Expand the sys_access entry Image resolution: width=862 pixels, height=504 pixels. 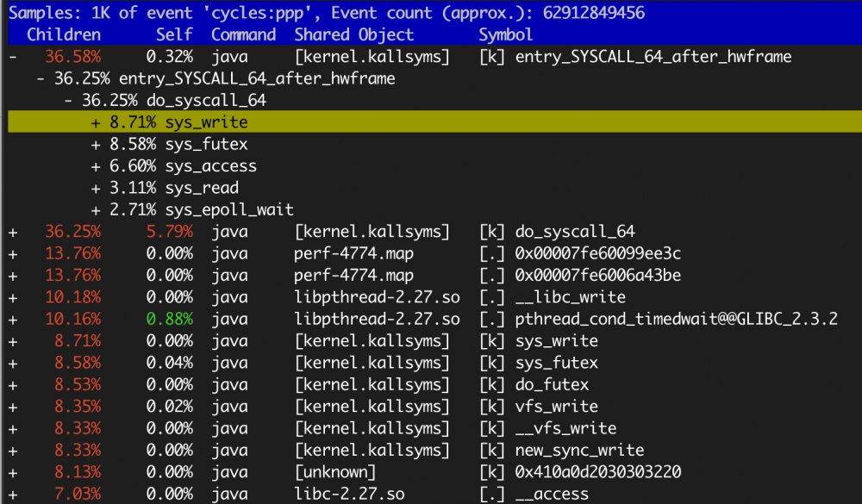pyautogui.click(x=96, y=165)
